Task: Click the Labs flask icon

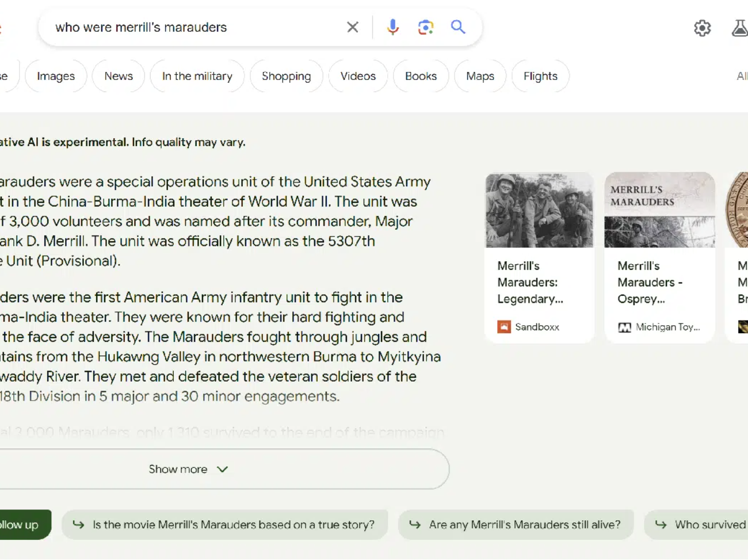Action: click(739, 28)
